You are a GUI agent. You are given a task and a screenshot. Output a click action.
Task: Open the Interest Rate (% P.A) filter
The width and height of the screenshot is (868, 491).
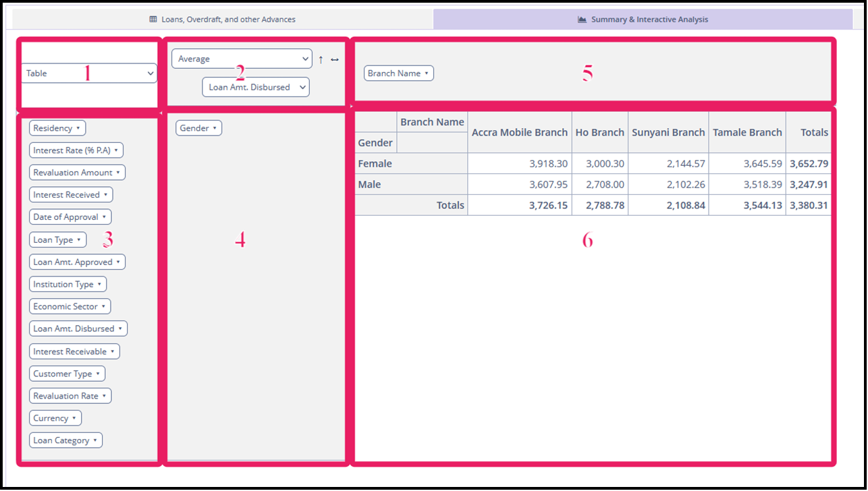point(76,150)
